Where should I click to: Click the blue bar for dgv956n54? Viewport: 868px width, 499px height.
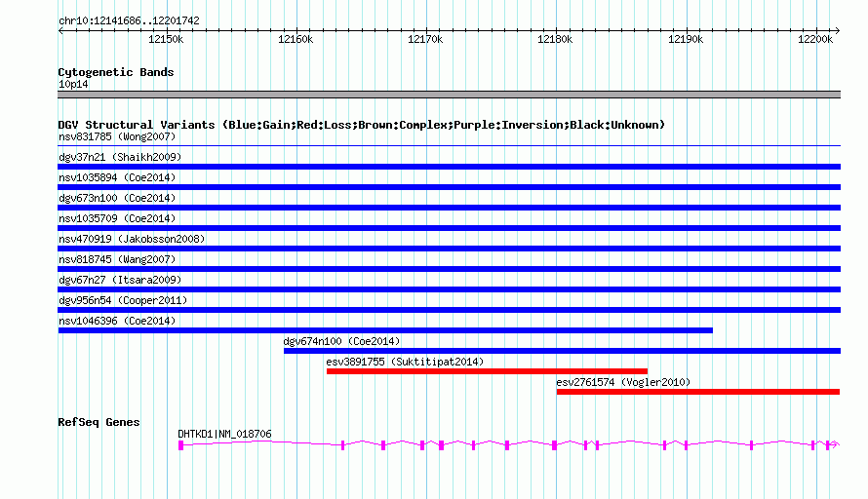pos(449,310)
